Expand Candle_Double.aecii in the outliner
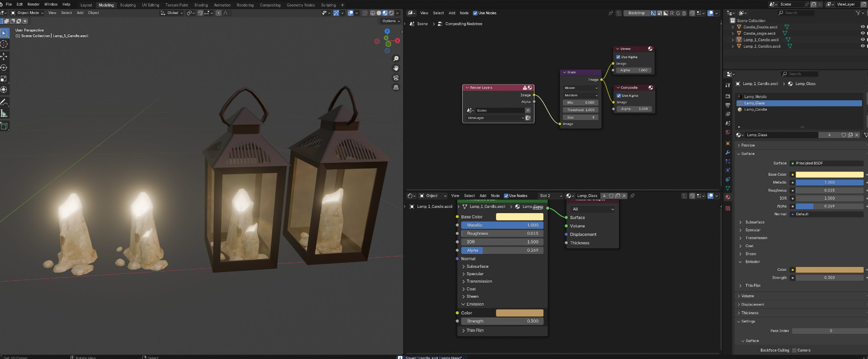868x359 pixels. coord(733,27)
